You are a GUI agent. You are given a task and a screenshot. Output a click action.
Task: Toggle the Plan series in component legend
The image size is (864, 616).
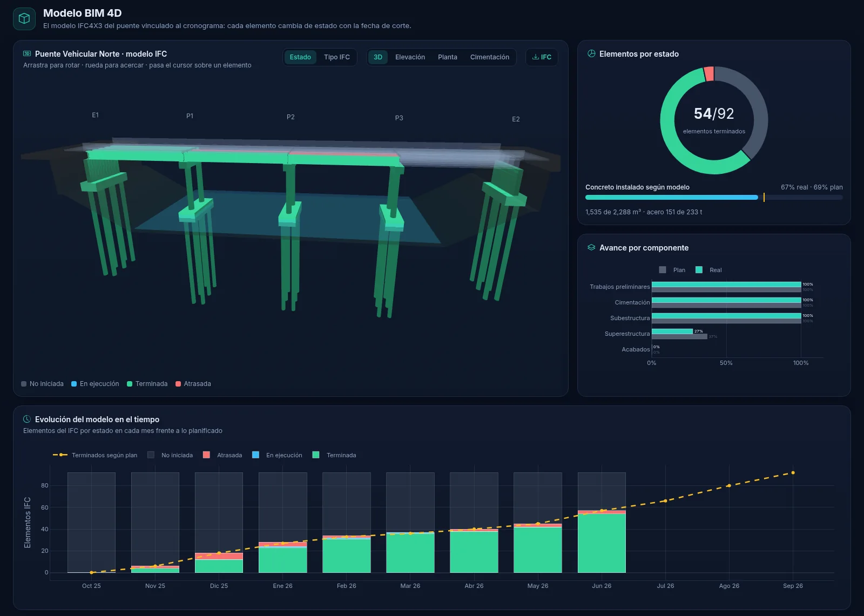672,270
